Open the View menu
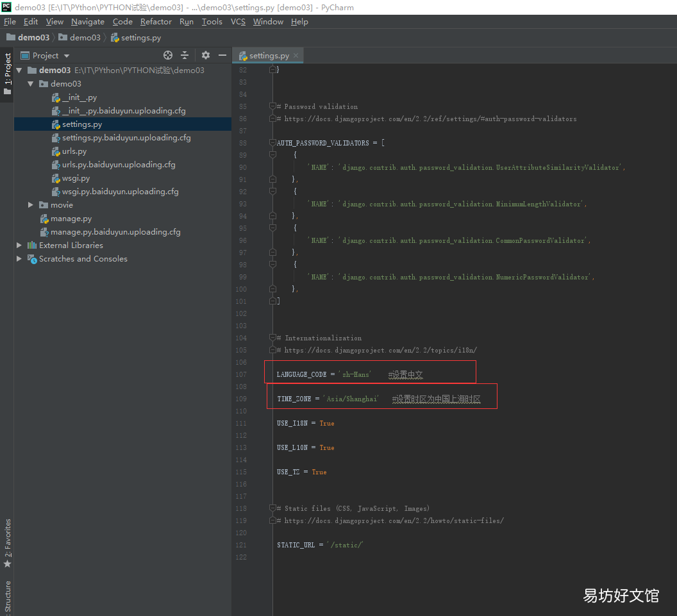The image size is (677, 616). click(54, 22)
